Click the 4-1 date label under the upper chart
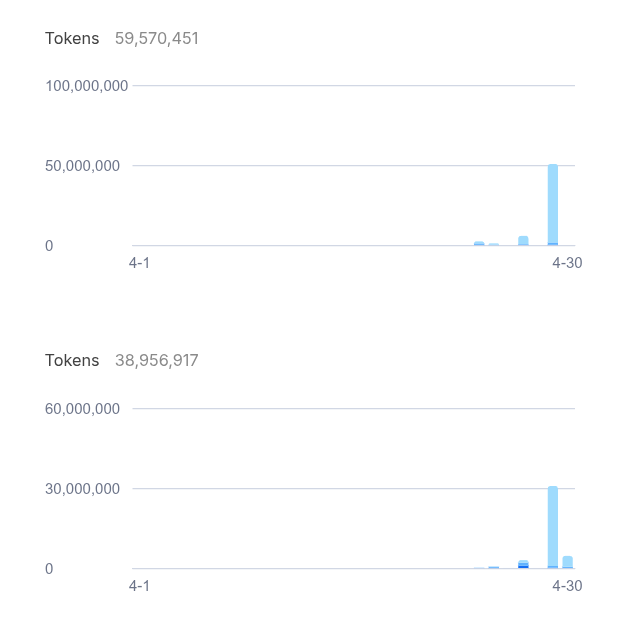622x628 pixels. 139,263
